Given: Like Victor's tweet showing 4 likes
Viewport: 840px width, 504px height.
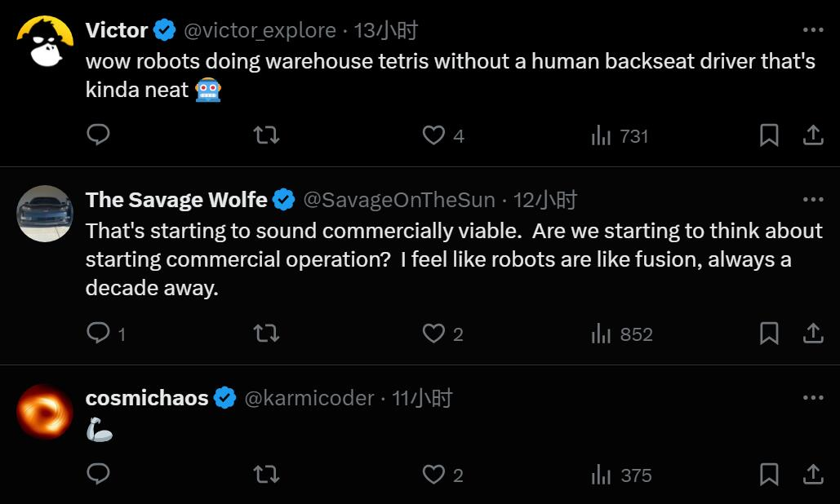Looking at the screenshot, I should coord(443,135).
